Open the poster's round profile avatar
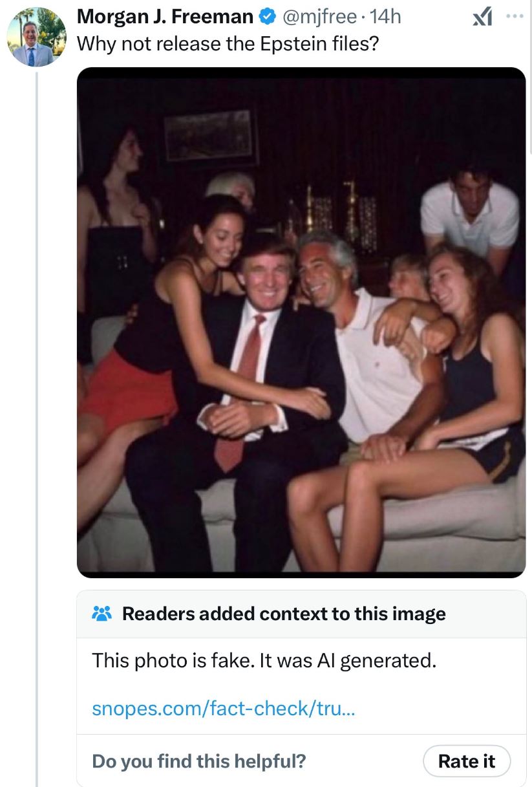The width and height of the screenshot is (532, 787). pyautogui.click(x=36, y=38)
